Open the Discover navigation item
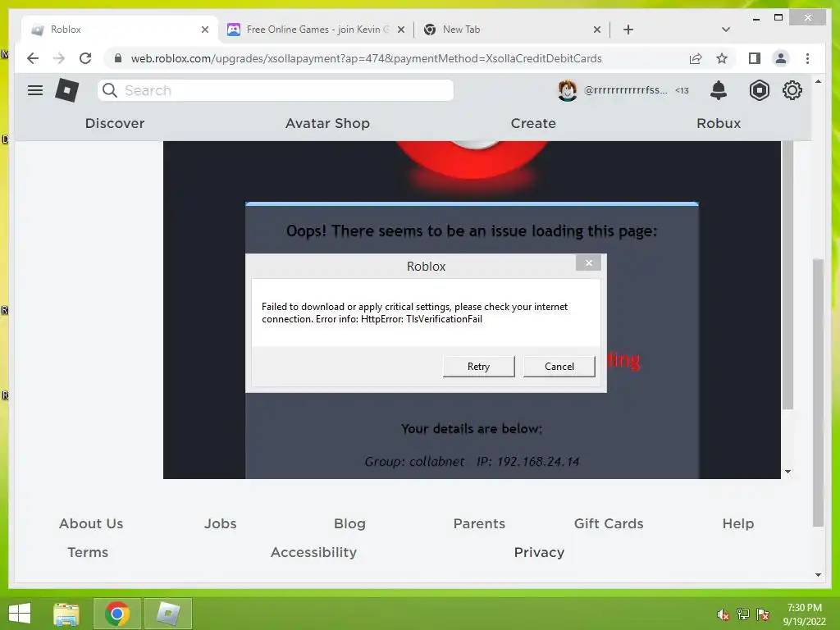Viewport: 840px width, 630px height. 115,123
